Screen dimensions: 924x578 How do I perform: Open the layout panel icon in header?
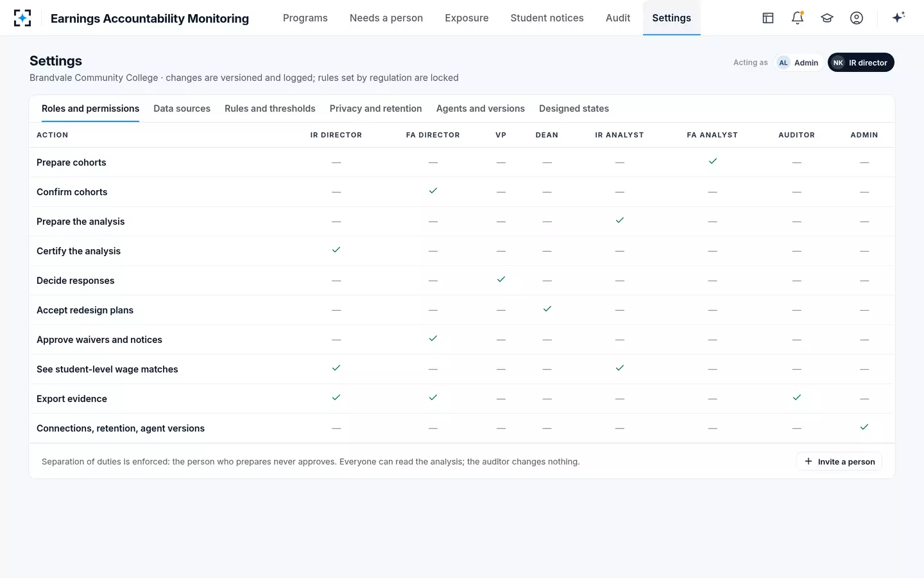pos(768,18)
